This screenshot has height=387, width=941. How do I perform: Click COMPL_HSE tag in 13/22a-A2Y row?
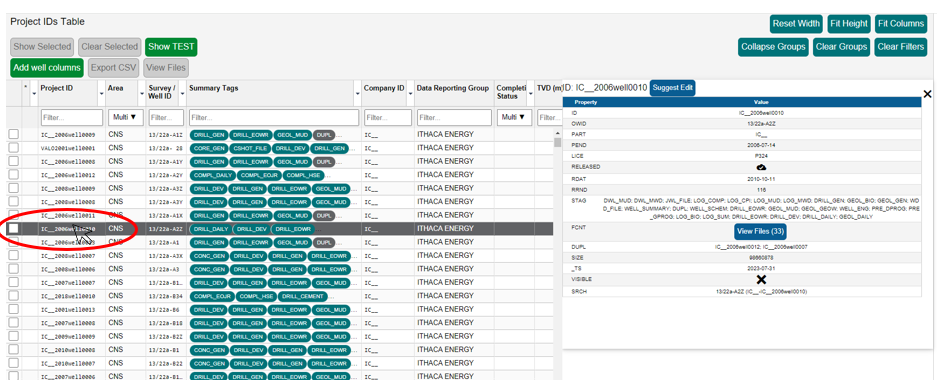(304, 175)
